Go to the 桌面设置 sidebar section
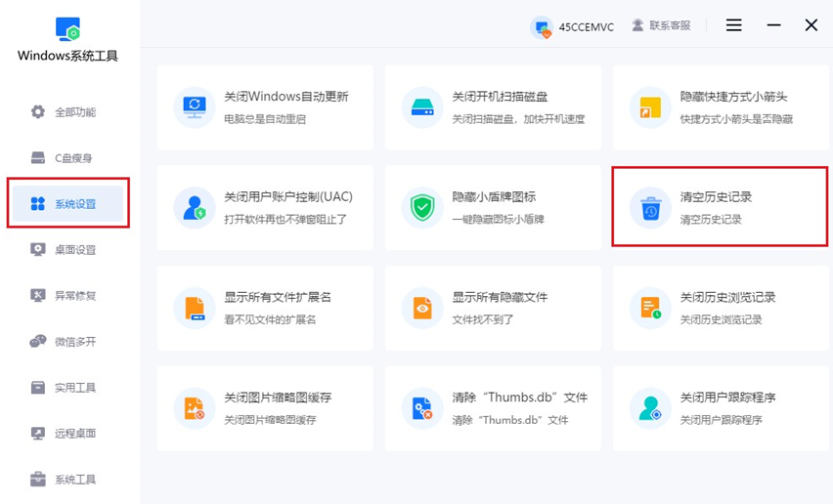 (68, 250)
